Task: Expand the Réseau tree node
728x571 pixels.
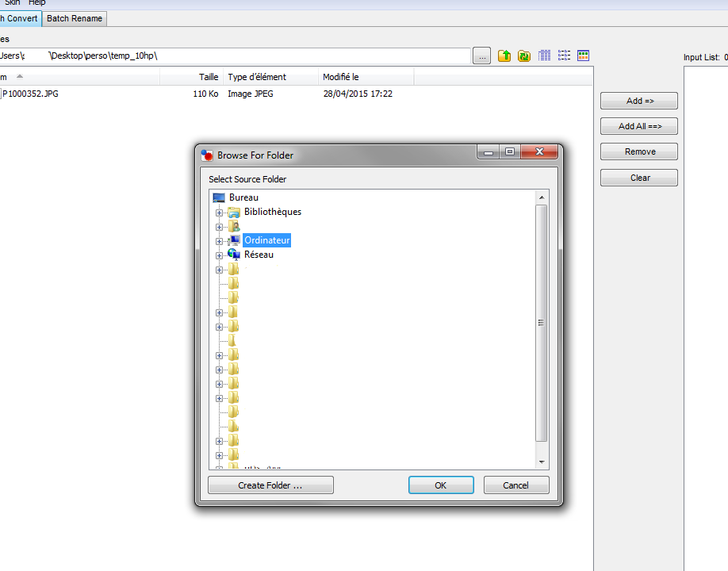Action: point(219,255)
